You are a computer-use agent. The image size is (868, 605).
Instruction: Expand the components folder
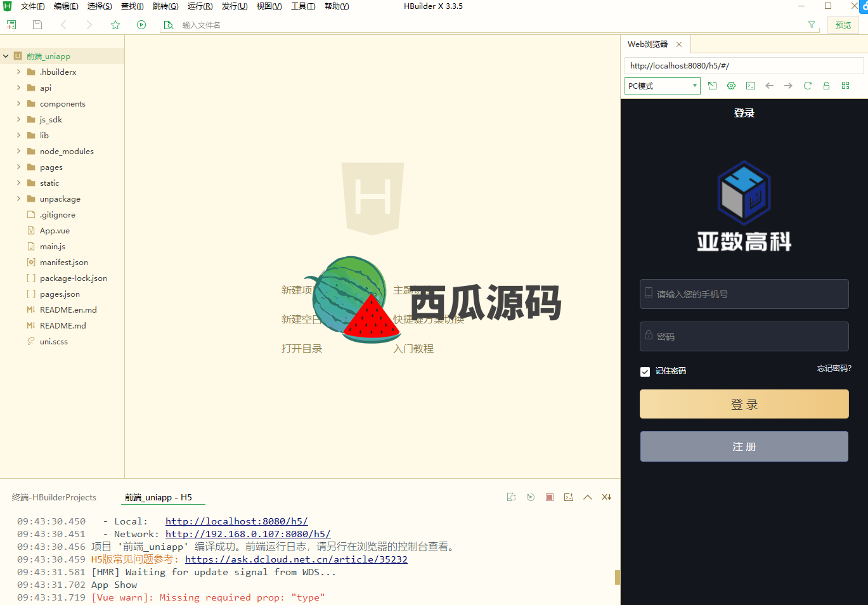[x=18, y=104]
